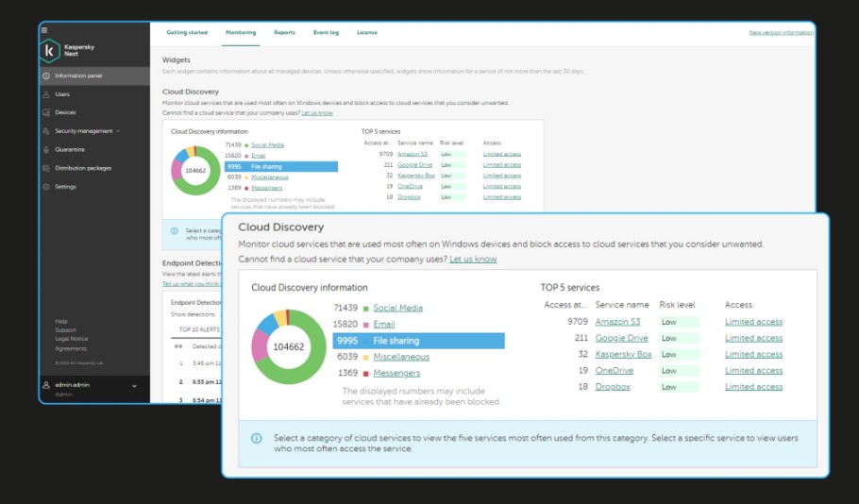Open Settings via the gear icon
Image resolution: width=859 pixels, height=504 pixels.
[46, 187]
